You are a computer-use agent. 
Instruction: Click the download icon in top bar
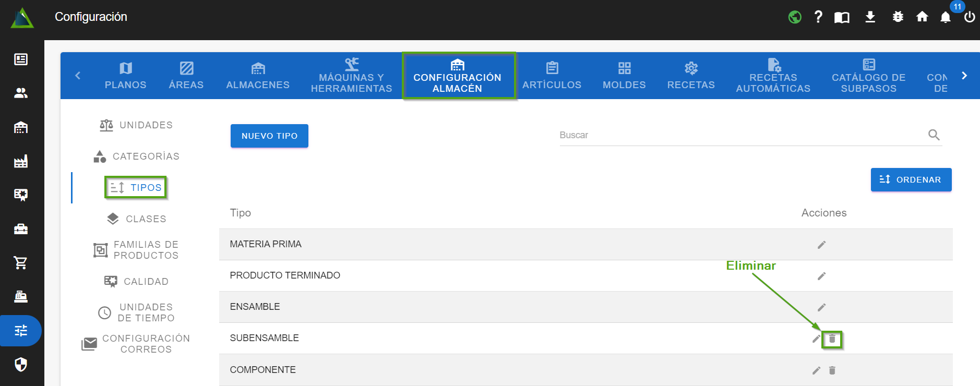pos(870,17)
